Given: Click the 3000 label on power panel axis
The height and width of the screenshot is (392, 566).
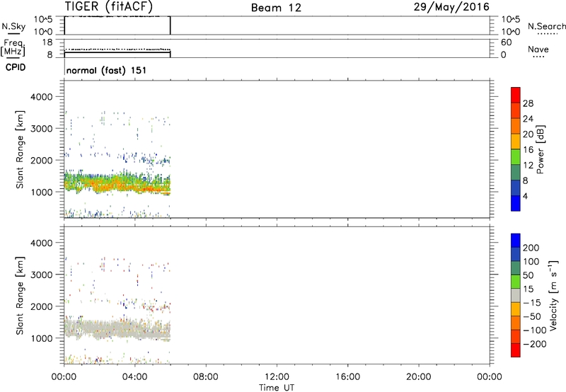Looking at the screenshot, I should click(42, 129).
